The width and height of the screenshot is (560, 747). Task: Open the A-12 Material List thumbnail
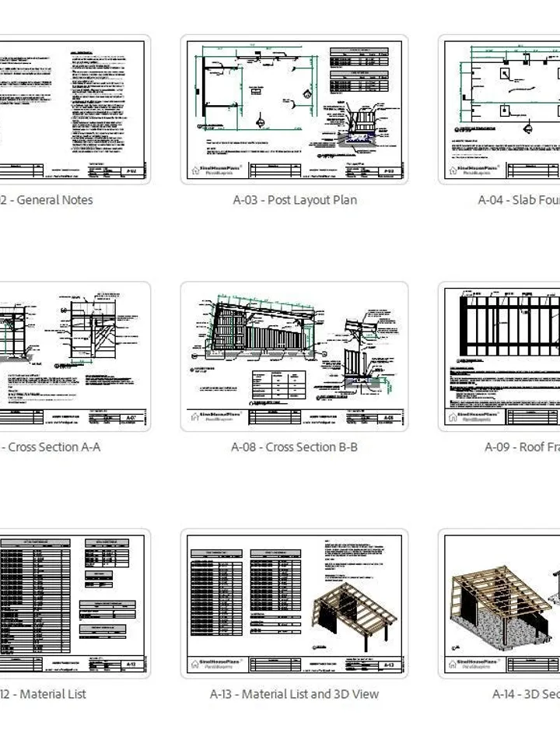pos(74,604)
